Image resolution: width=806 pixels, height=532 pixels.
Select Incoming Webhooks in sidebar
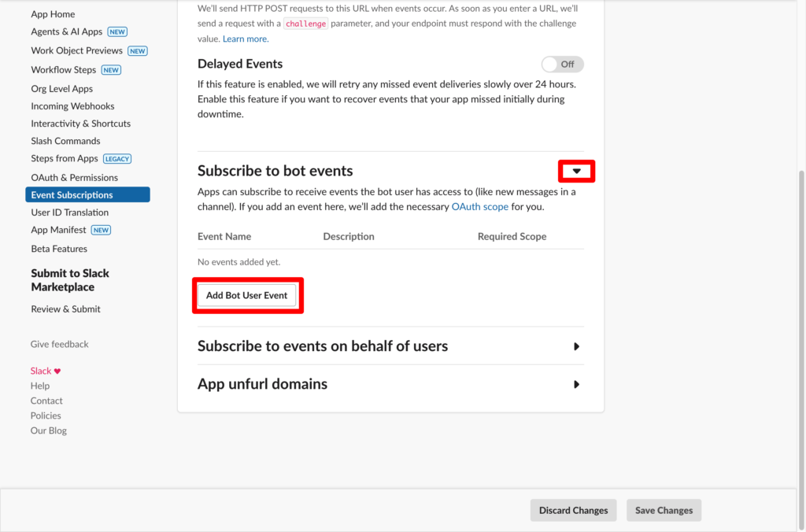[x=72, y=106]
